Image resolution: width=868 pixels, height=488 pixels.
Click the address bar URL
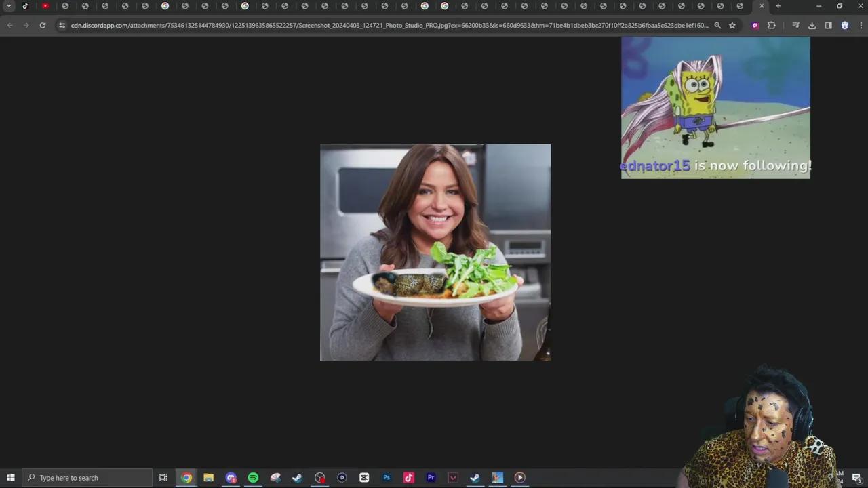(389, 25)
